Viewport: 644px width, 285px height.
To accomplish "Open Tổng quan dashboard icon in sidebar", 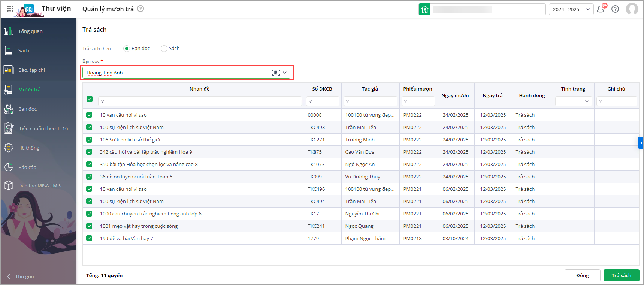I will click(9, 31).
